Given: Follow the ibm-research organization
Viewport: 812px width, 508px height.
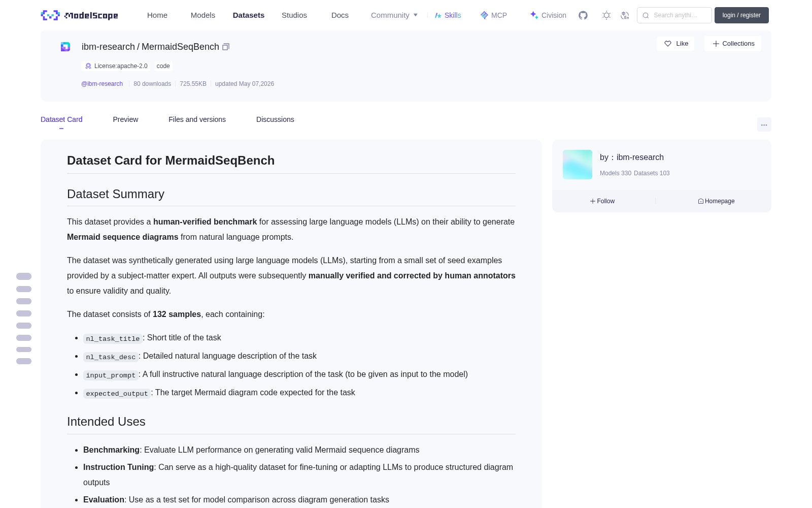Looking at the screenshot, I should click(602, 201).
